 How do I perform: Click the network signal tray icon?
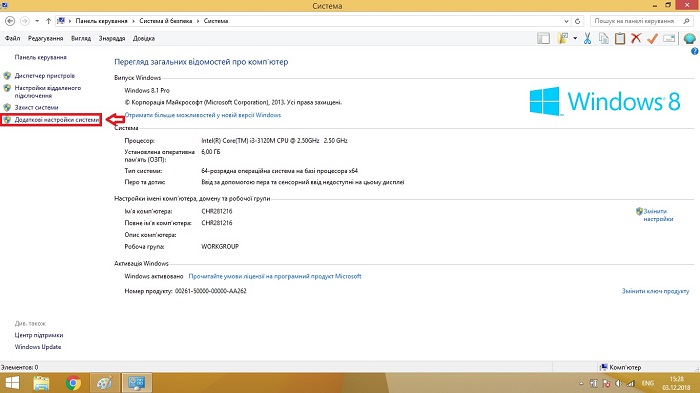click(x=630, y=383)
